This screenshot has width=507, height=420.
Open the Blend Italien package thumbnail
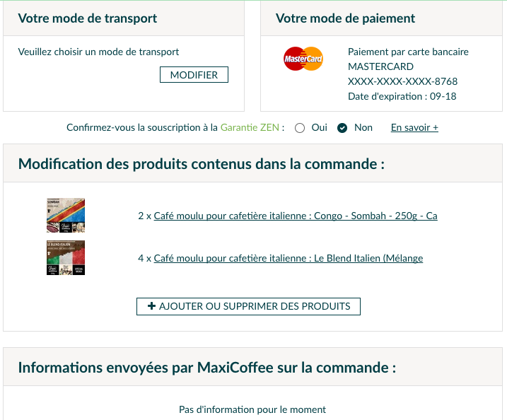[66, 257]
